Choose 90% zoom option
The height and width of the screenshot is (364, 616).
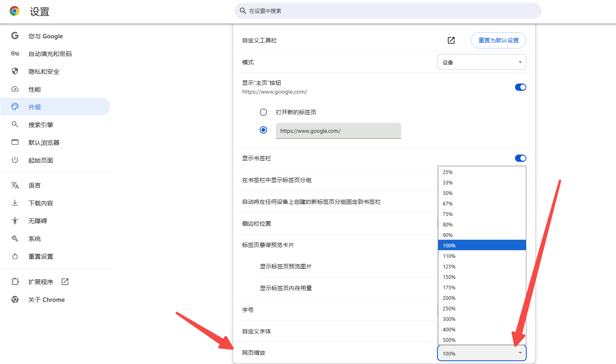pyautogui.click(x=482, y=235)
